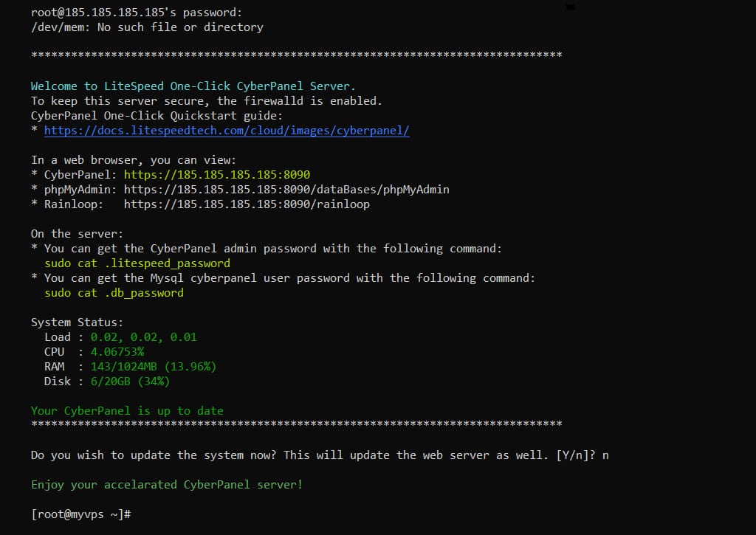This screenshot has height=535, width=756.
Task: Click the "/dev/mem: No such file" error line
Action: 147,27
